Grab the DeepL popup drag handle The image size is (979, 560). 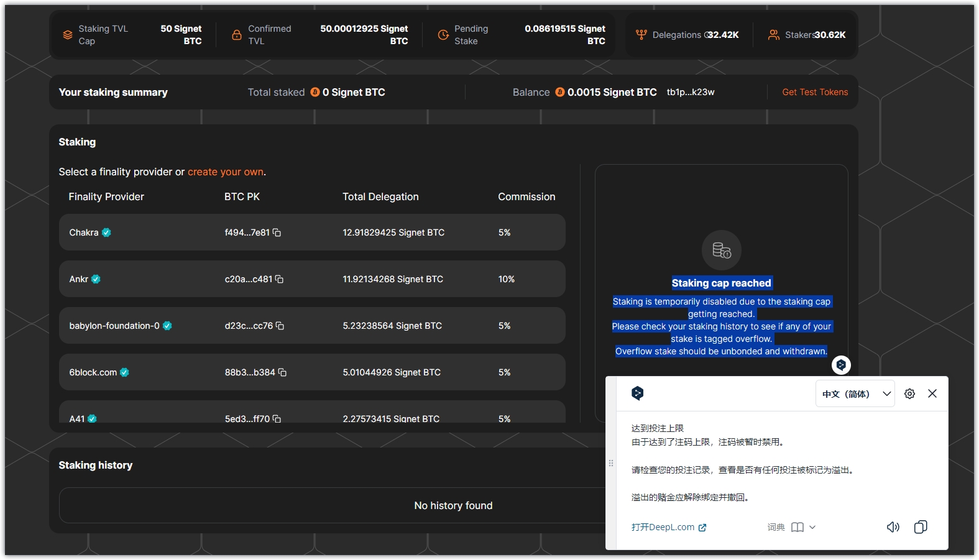coord(611,463)
